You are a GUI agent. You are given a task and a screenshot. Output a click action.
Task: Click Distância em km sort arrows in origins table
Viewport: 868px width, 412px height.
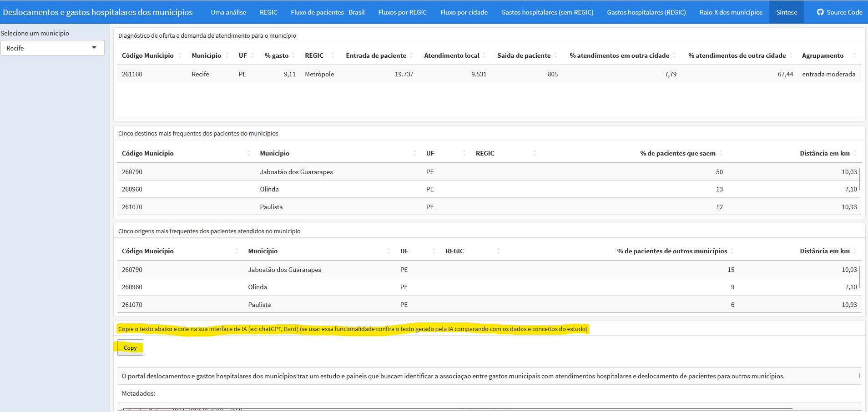click(x=855, y=251)
